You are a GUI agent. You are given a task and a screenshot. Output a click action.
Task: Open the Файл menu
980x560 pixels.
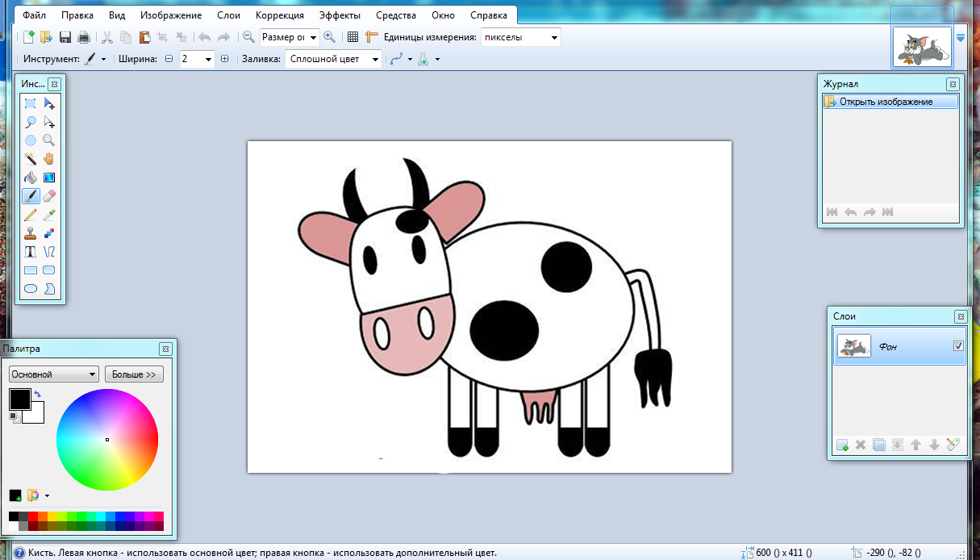[x=34, y=15]
